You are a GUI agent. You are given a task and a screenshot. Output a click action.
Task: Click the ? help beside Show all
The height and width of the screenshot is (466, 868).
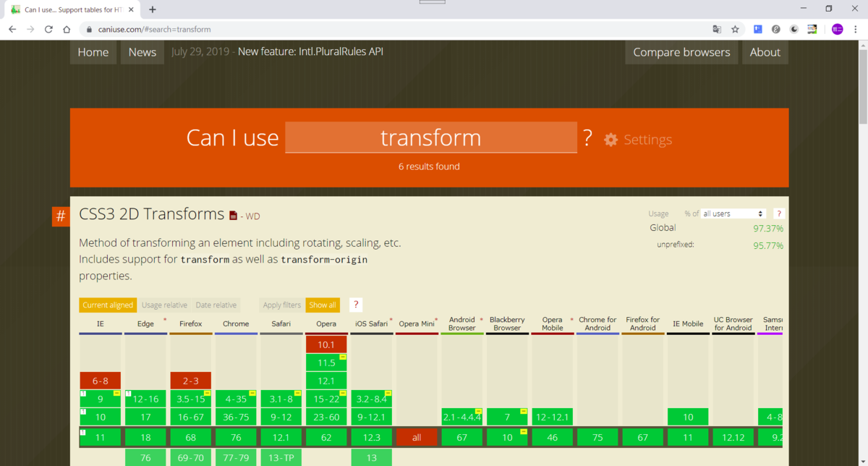pos(356,305)
